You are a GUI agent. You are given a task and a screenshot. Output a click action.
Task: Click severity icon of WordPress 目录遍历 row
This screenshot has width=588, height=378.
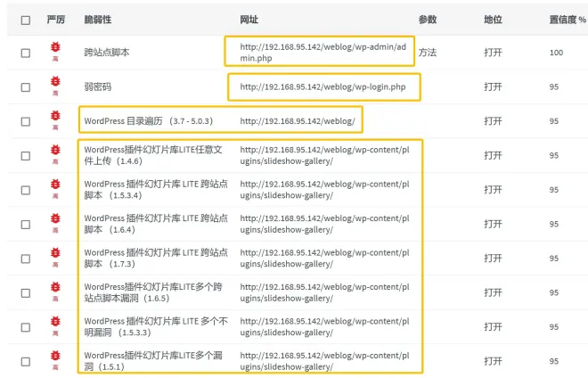pos(55,118)
